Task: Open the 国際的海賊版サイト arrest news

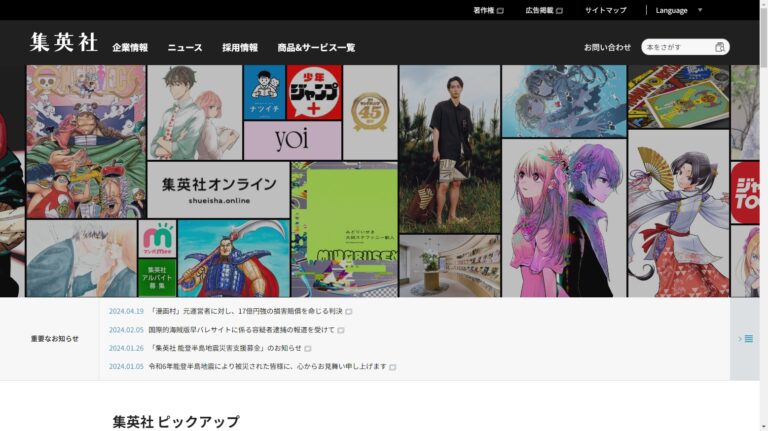Action: tap(241, 330)
